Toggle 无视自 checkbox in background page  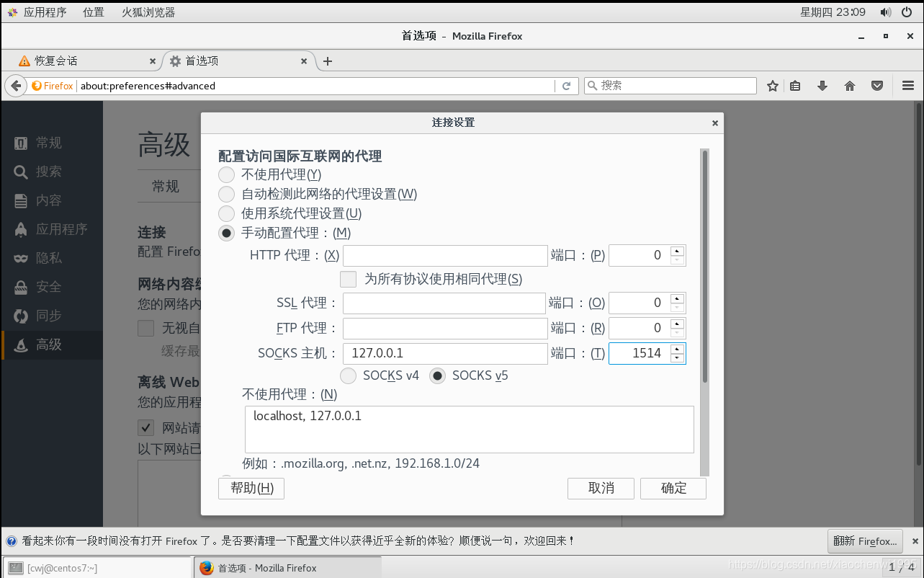pyautogui.click(x=146, y=328)
